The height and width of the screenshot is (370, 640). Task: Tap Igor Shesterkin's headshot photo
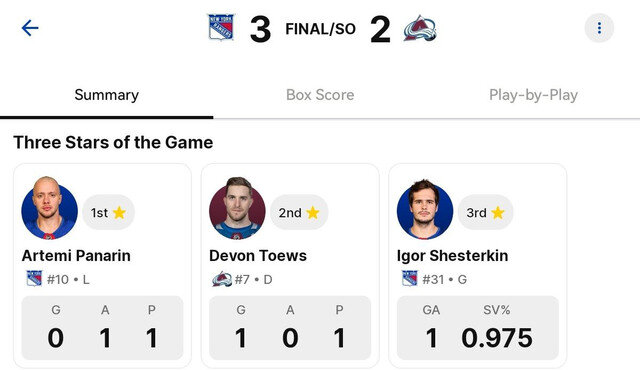tap(425, 209)
